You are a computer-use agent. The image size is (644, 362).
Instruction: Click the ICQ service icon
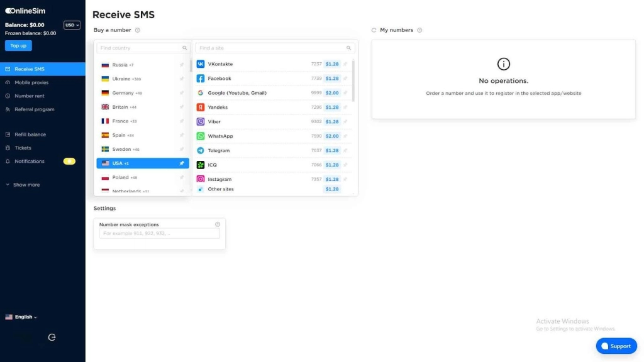tap(201, 165)
